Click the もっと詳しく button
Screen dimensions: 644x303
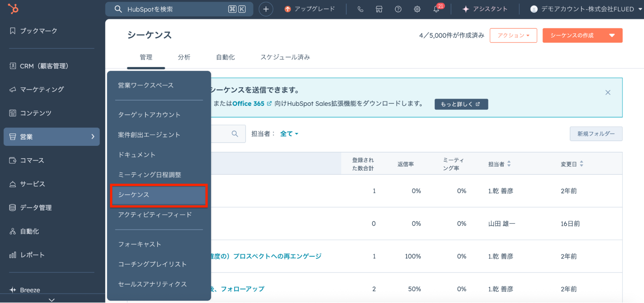461,104
